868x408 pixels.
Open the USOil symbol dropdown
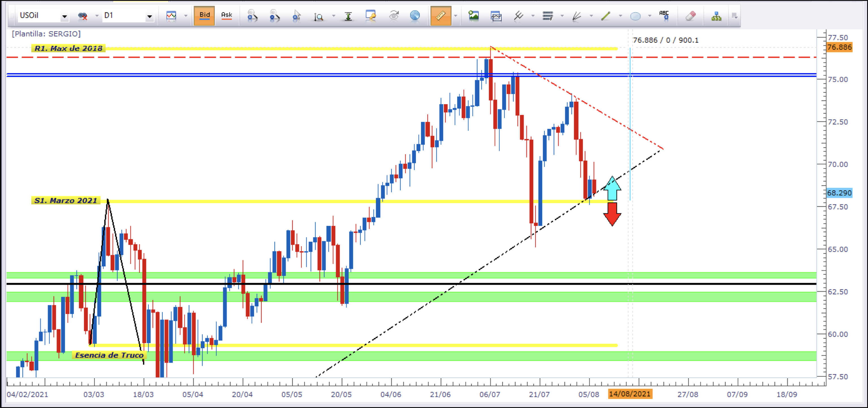click(x=64, y=16)
